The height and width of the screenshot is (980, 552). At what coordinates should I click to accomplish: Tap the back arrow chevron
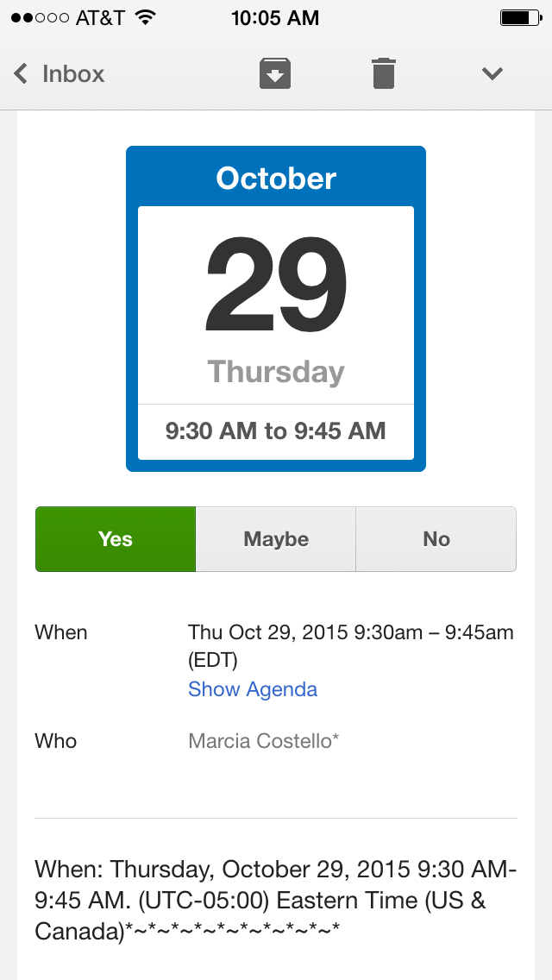click(22, 73)
